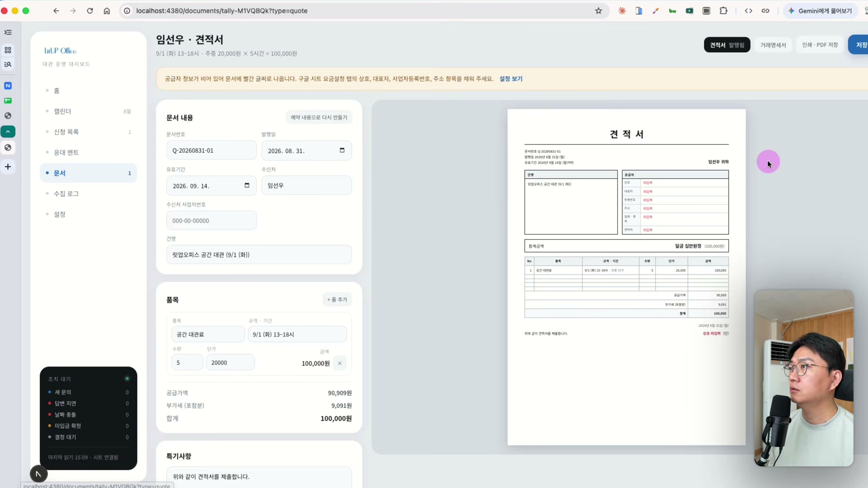Click the 특기사항 text area
The image size is (868, 488).
[x=259, y=477]
